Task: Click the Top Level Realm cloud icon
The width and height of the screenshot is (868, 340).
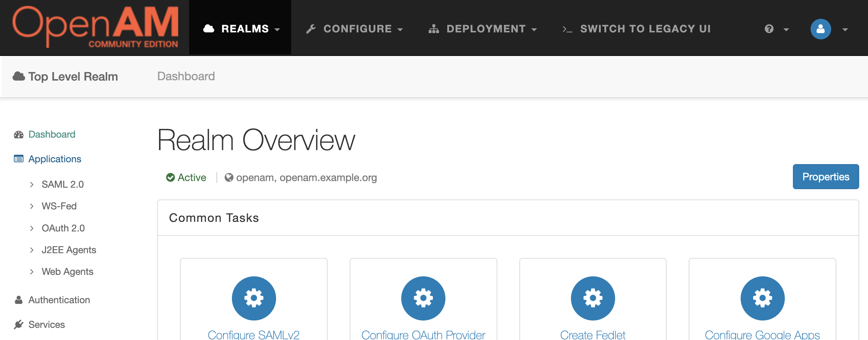Action: [x=19, y=76]
